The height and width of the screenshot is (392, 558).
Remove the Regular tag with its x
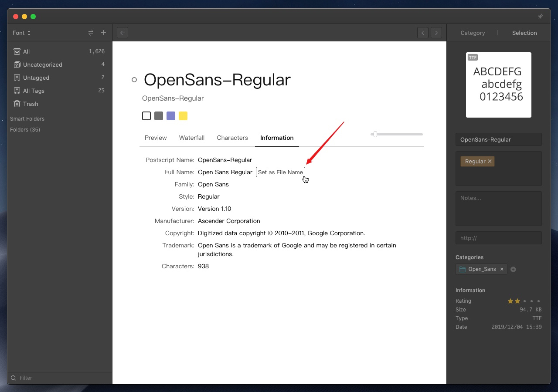click(x=490, y=161)
